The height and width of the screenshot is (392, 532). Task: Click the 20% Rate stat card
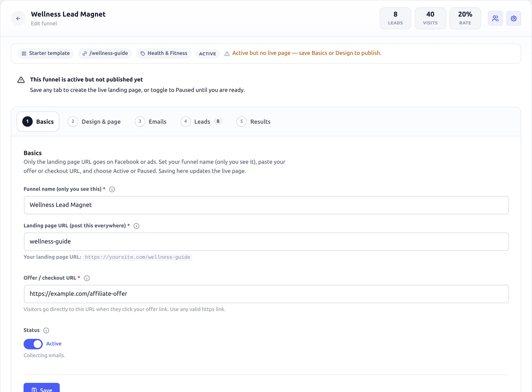pos(465,18)
